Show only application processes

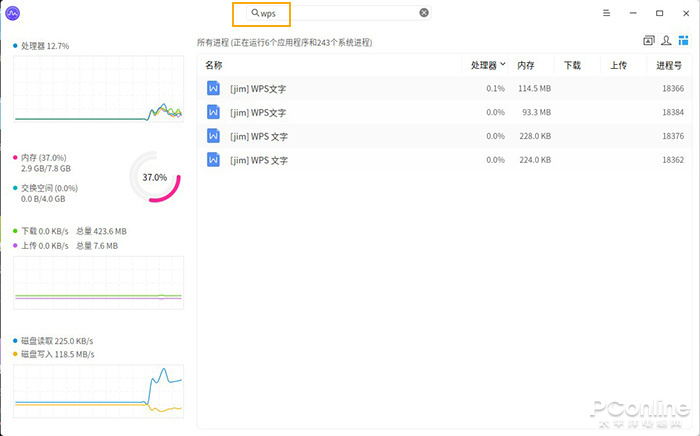(649, 41)
